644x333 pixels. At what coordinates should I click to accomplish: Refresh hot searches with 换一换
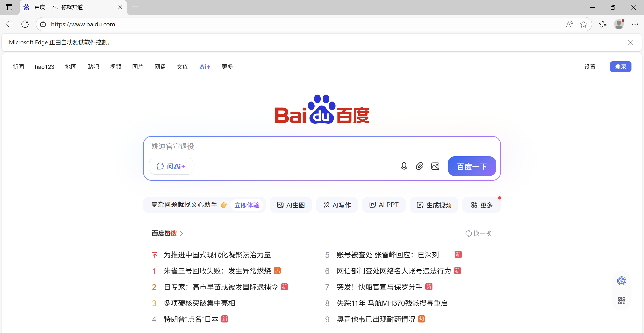(479, 233)
